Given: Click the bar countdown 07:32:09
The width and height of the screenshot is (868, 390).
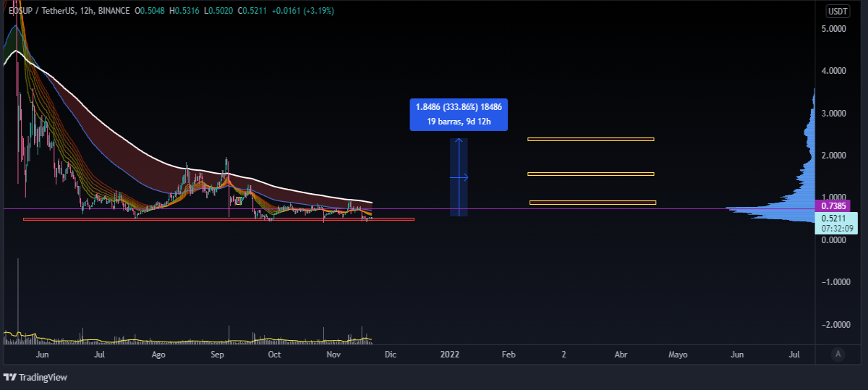Looking at the screenshot, I should (838, 228).
